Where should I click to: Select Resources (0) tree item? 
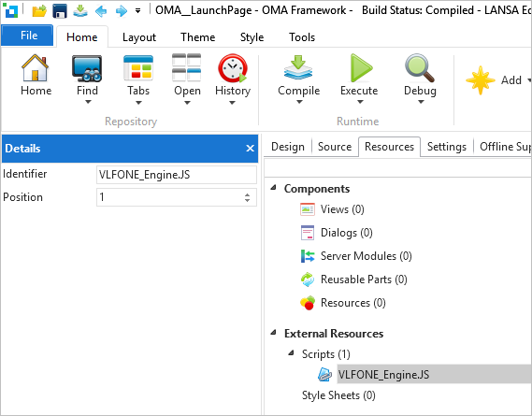click(352, 303)
